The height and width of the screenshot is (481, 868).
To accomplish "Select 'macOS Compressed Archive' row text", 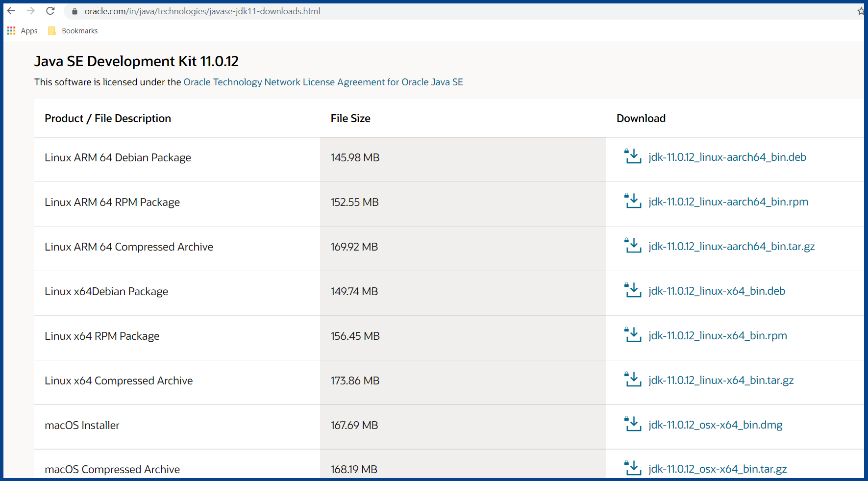I will click(112, 470).
